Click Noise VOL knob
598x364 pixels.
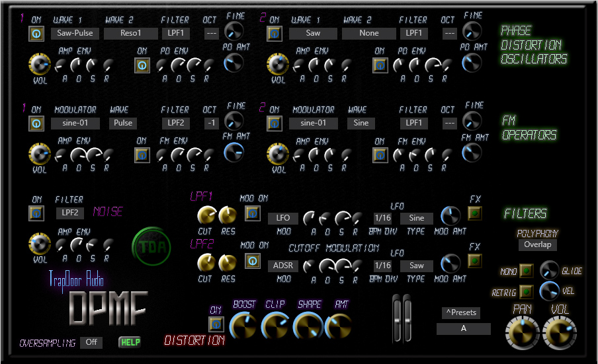39,244
